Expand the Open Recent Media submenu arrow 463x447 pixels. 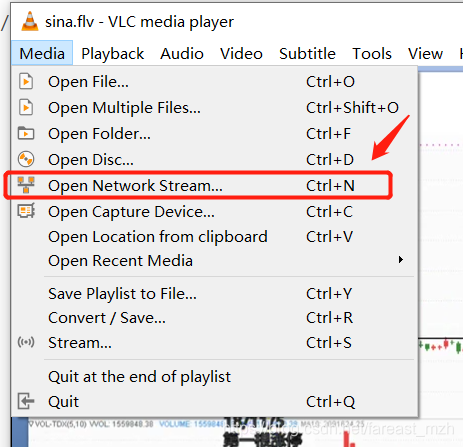coord(401,260)
